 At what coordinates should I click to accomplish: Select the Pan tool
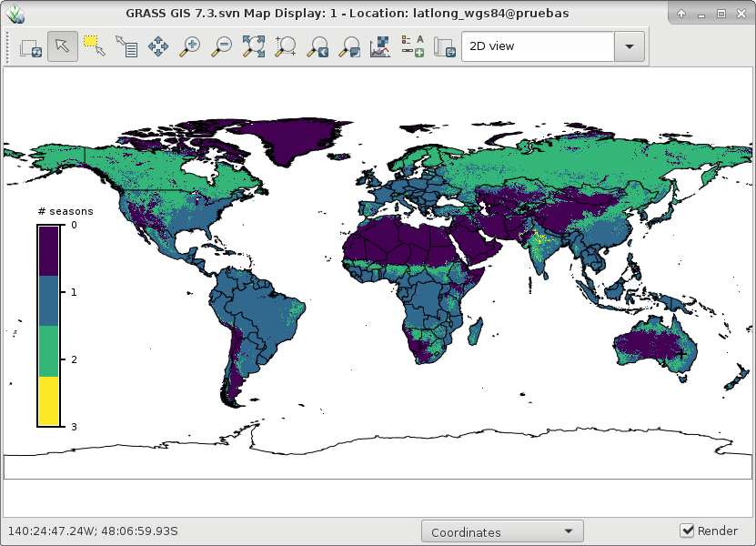click(x=157, y=47)
